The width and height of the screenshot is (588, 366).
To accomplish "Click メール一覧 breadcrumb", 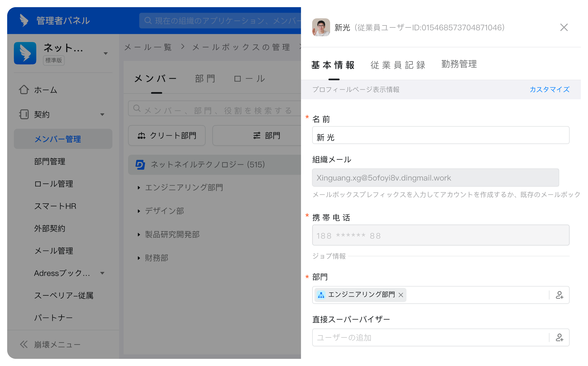I will coord(148,47).
